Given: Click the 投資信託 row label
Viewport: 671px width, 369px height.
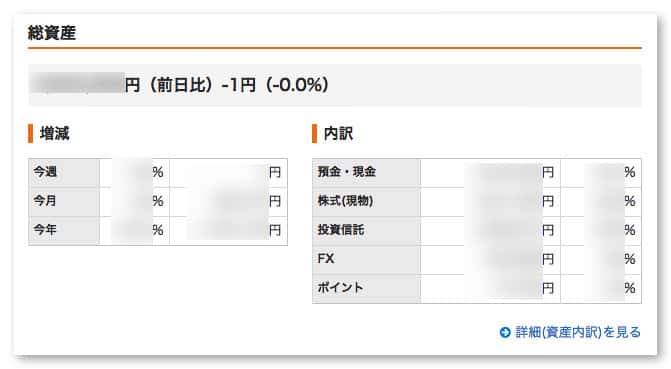Looking at the screenshot, I should tap(341, 230).
